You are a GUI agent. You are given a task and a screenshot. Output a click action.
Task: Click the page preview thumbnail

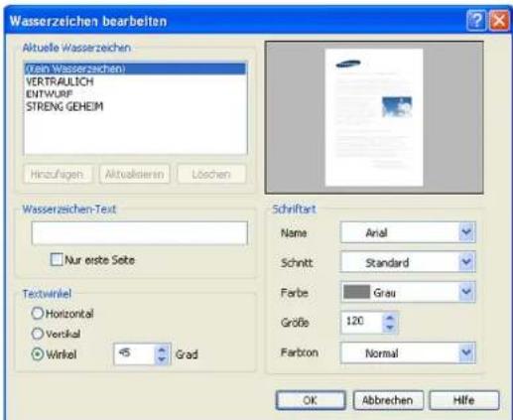[x=374, y=117]
